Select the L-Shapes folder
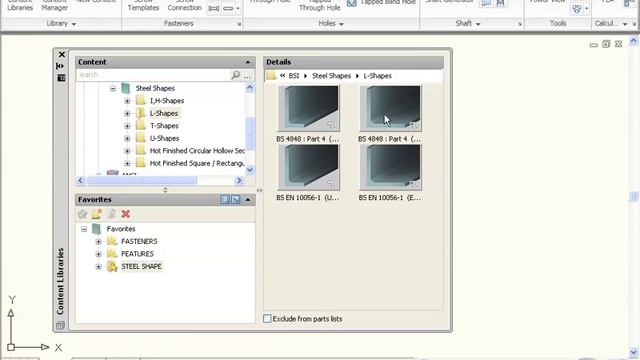Screen dimensions: 640x360 pos(164,113)
